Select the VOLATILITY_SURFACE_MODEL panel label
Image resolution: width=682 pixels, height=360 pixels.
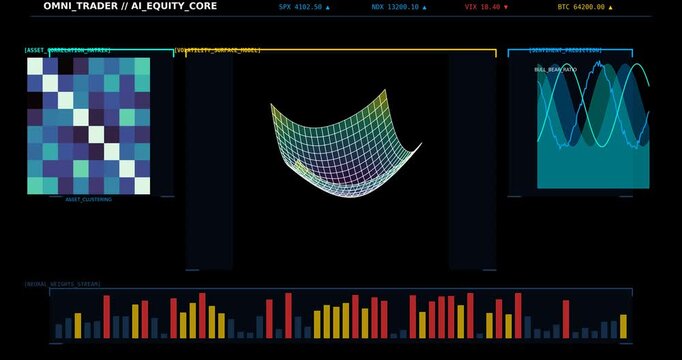coord(217,50)
